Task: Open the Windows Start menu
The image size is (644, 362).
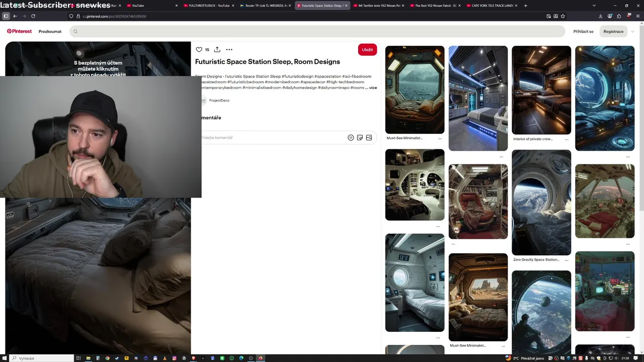Action: tap(4, 358)
